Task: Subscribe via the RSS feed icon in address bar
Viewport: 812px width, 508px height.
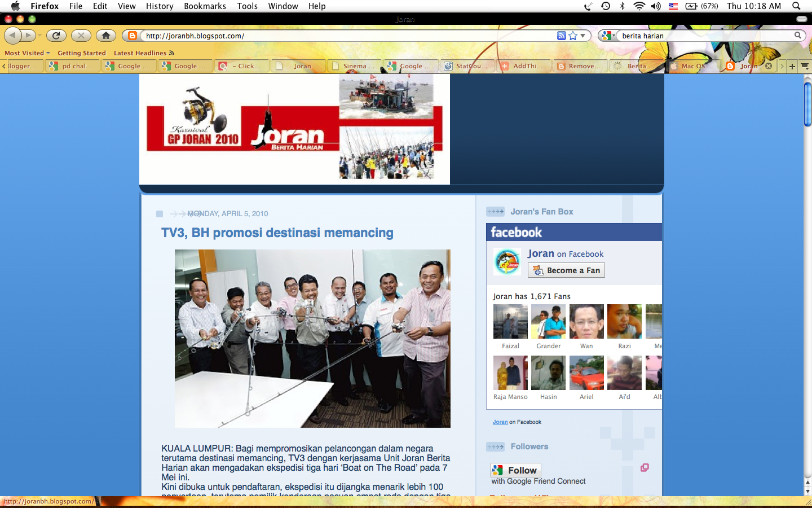Action: pos(561,36)
